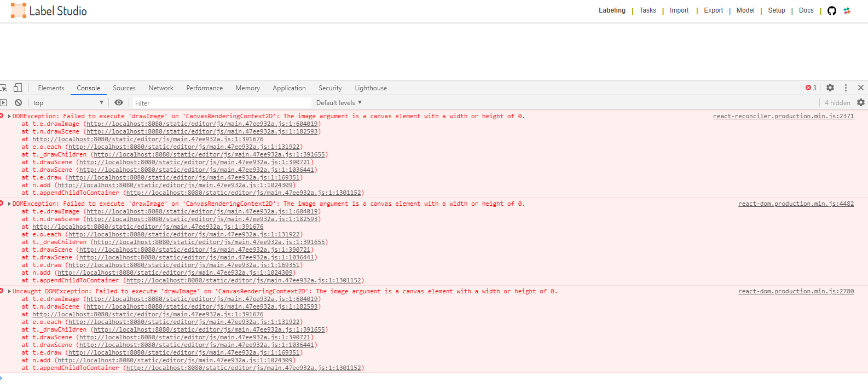Viewport: 868px width, 388px height.
Task: Switch to the Lighthouse tab
Action: [x=371, y=88]
